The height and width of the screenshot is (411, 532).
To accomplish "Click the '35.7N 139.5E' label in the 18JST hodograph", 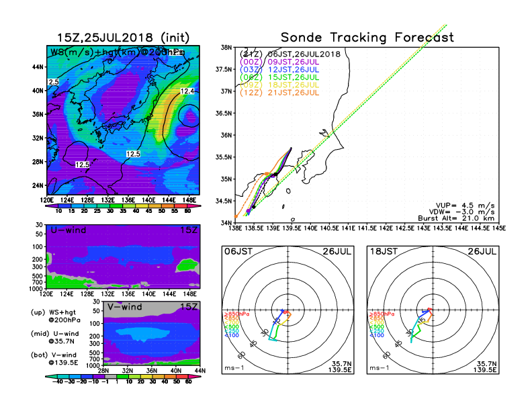I will tap(485, 367).
